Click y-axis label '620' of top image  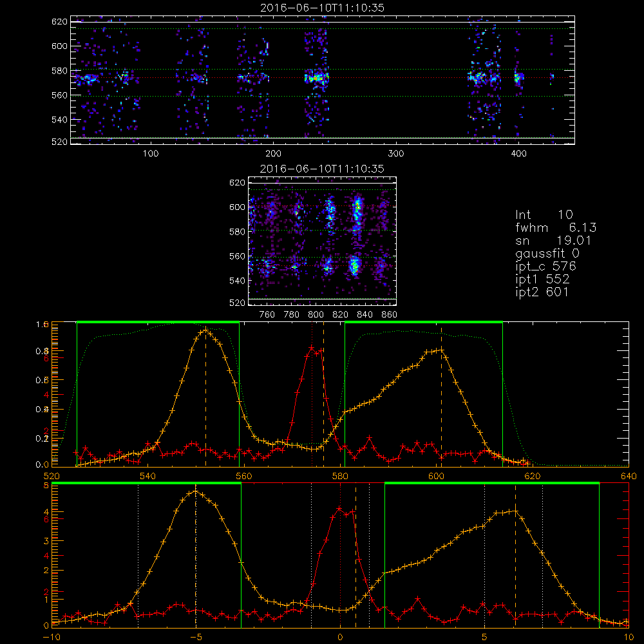59,21
